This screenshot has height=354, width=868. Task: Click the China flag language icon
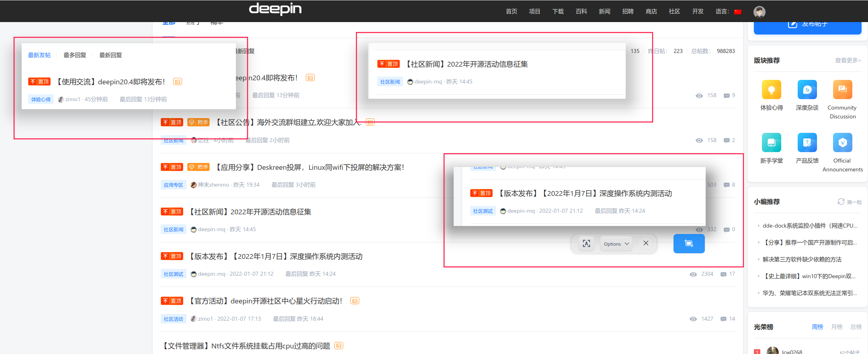(x=737, y=12)
